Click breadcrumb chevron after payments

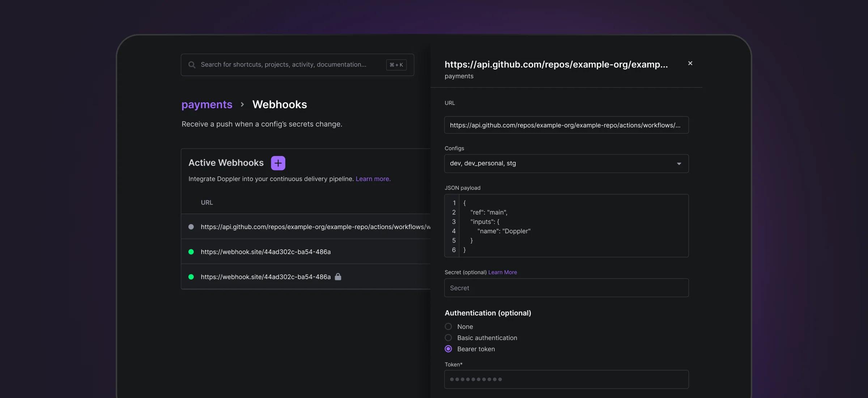242,105
